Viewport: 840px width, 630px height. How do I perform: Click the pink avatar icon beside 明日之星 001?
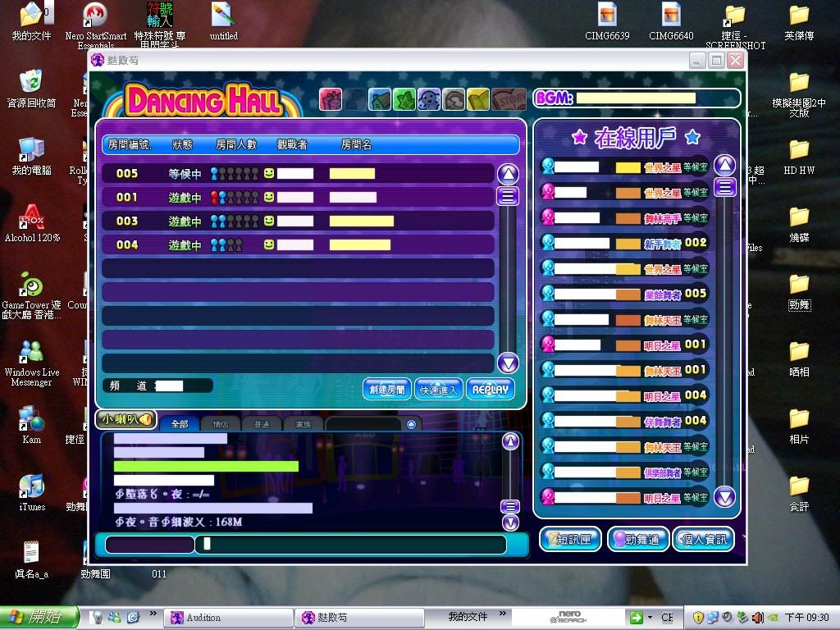[x=547, y=345]
